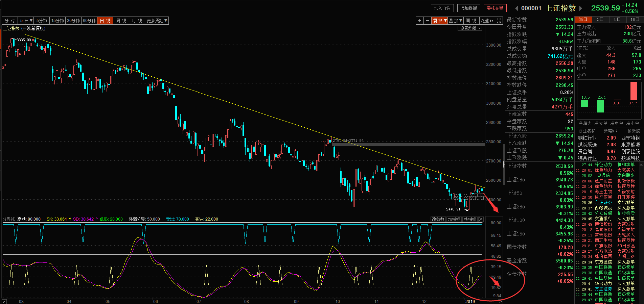Click 领涨股 column header
644x304 pixels.
[x=634, y=131]
